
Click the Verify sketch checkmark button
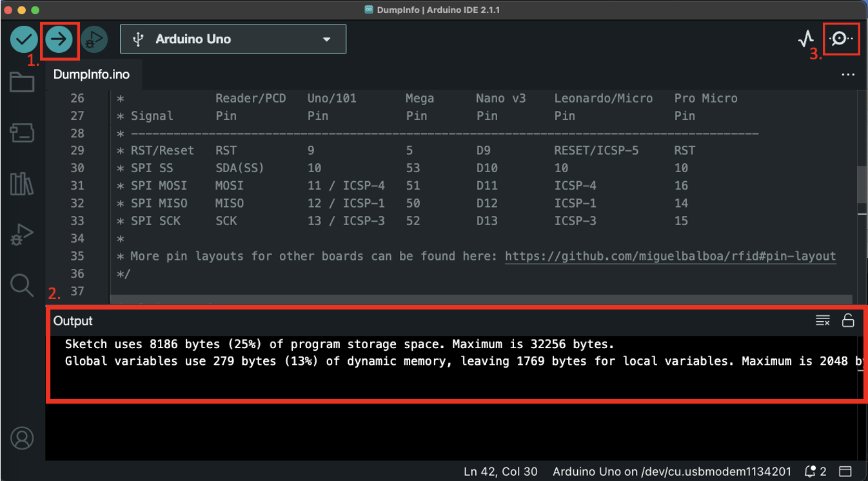tap(24, 39)
